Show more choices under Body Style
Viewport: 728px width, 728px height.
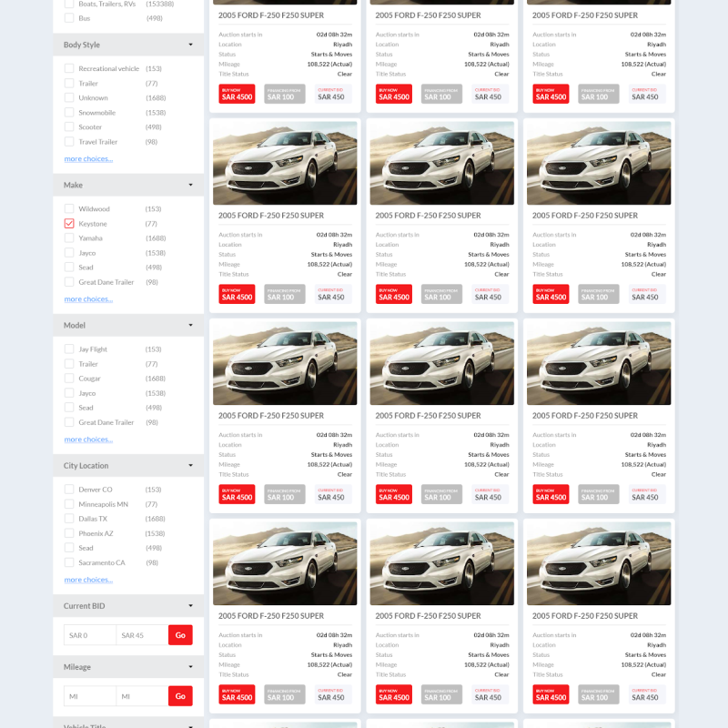pos(88,158)
